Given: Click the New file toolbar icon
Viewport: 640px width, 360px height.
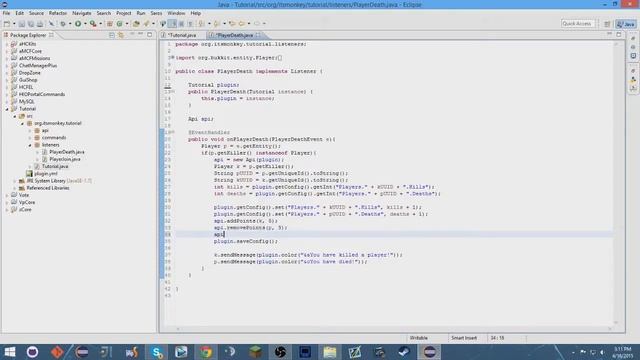Looking at the screenshot, I should tap(7, 24).
